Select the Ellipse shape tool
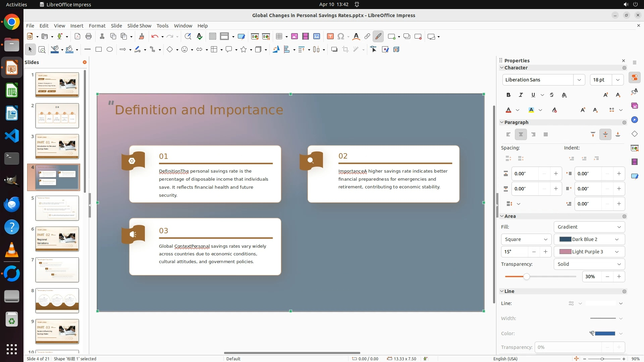The height and width of the screenshot is (362, 644). coord(110,50)
